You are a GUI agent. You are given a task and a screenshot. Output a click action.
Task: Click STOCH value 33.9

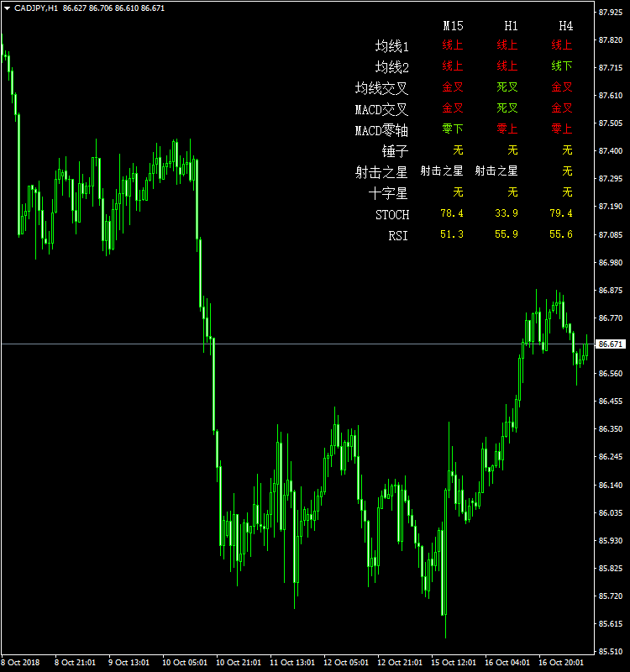click(x=507, y=213)
